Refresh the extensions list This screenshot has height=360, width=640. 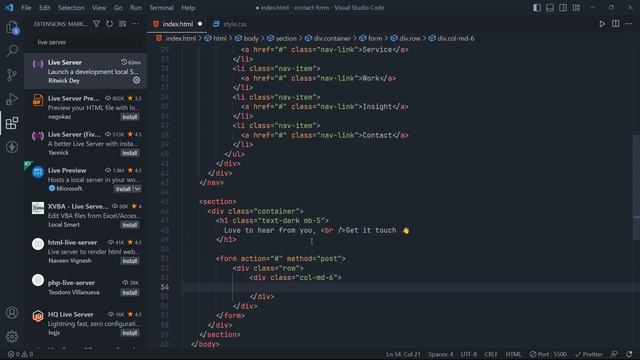click(109, 24)
